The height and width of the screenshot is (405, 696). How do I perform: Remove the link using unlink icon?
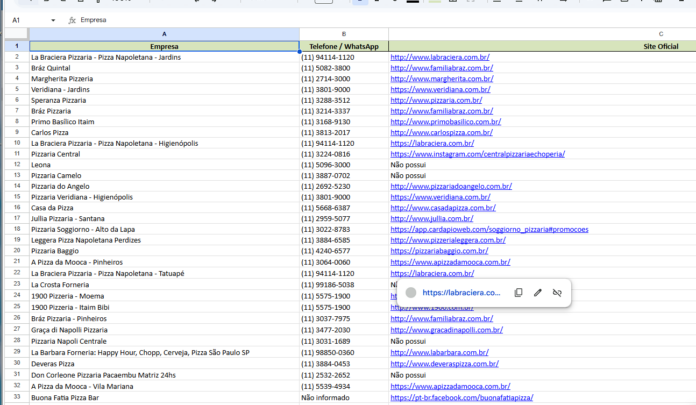[x=558, y=292]
